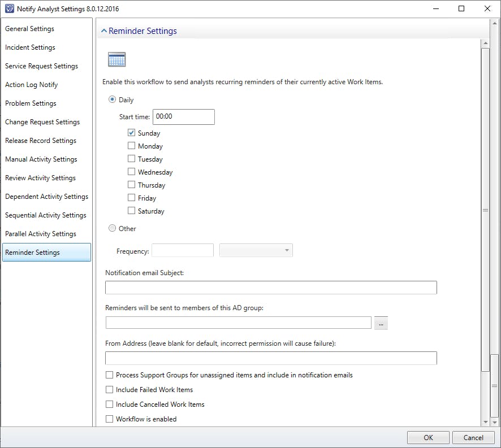Toggle Include Failed Work Items
Viewport: 501px width, 448px height.
point(110,390)
